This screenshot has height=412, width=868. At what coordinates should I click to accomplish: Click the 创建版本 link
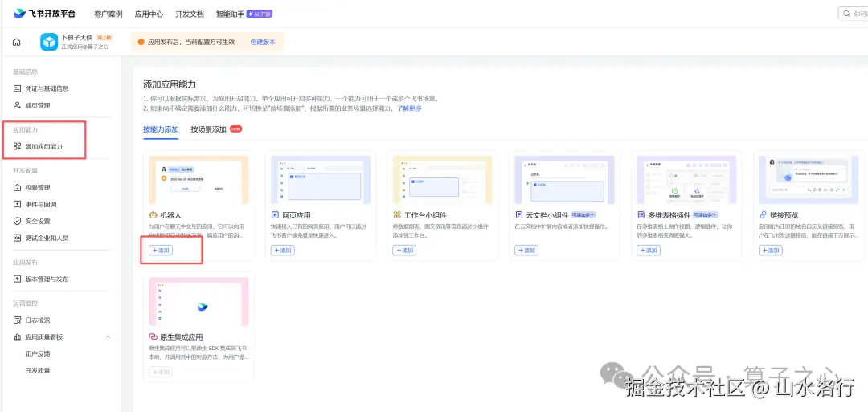[262, 42]
